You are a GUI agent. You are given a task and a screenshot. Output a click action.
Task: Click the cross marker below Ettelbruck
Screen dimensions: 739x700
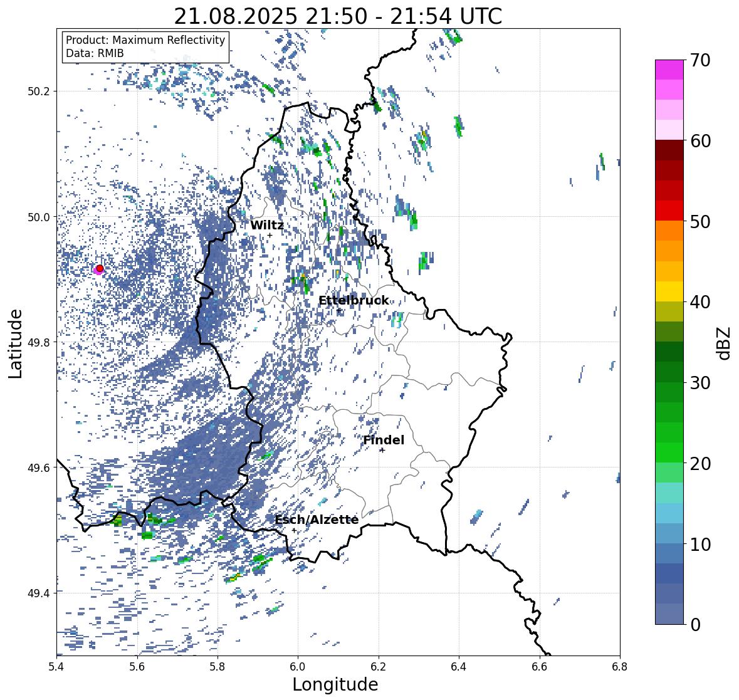(339, 310)
